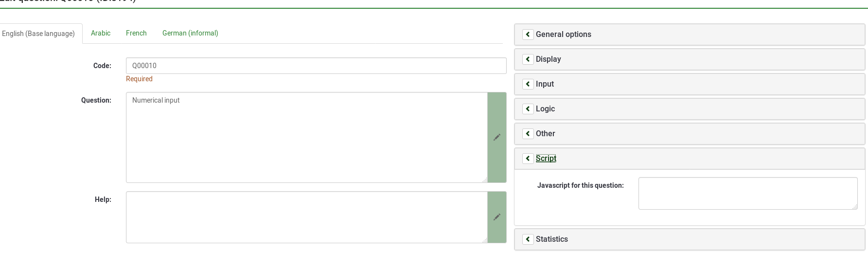This screenshot has height=270, width=868.
Task: Grab the Question text area resize handle
Action: click(x=485, y=180)
